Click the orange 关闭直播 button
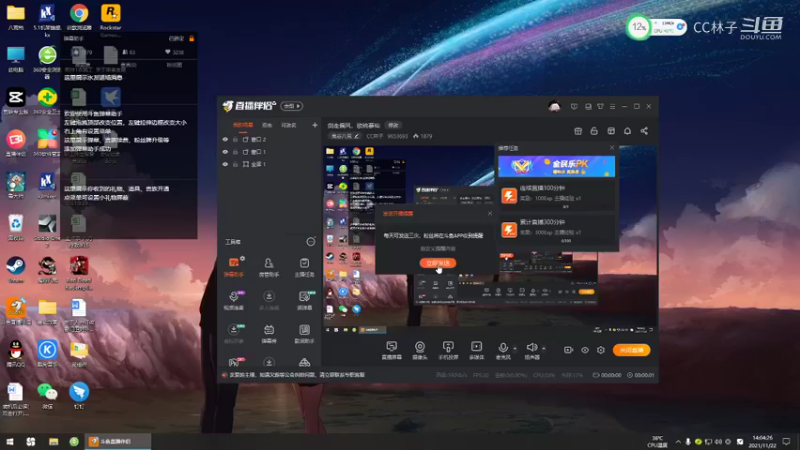The height and width of the screenshot is (450, 800). (631, 350)
